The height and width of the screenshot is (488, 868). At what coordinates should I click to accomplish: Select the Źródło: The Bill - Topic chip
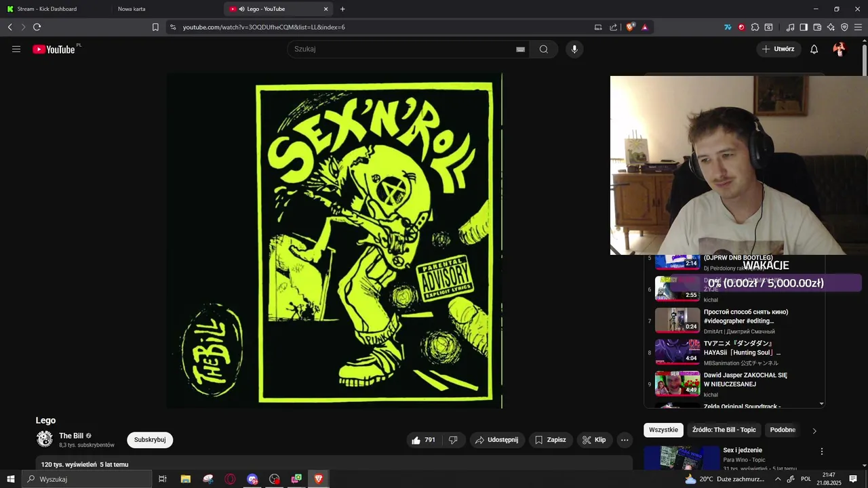coord(724,430)
